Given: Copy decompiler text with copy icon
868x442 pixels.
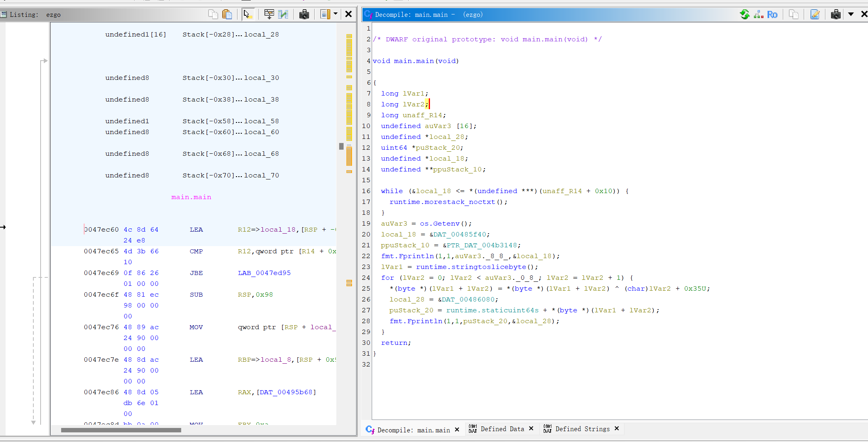Looking at the screenshot, I should click(x=794, y=14).
